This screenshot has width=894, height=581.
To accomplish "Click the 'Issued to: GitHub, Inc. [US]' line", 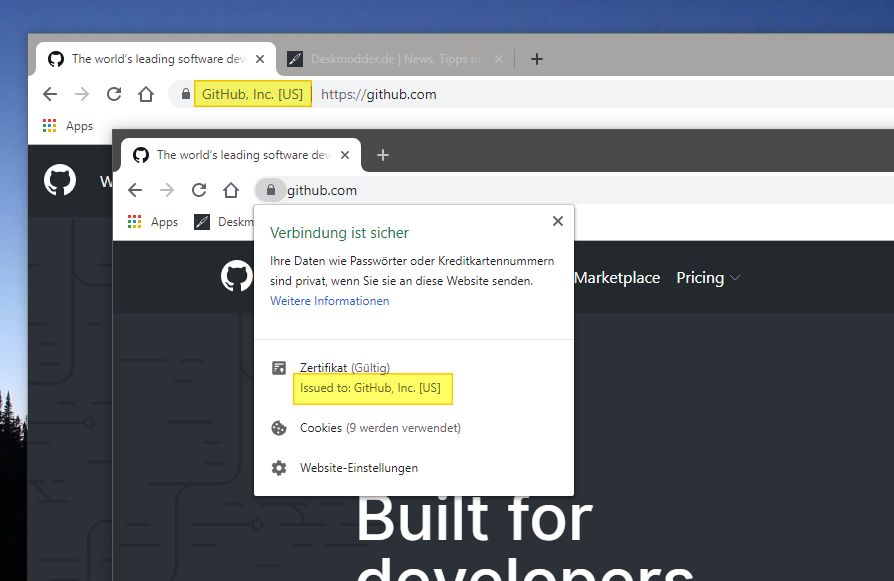I will click(x=371, y=388).
